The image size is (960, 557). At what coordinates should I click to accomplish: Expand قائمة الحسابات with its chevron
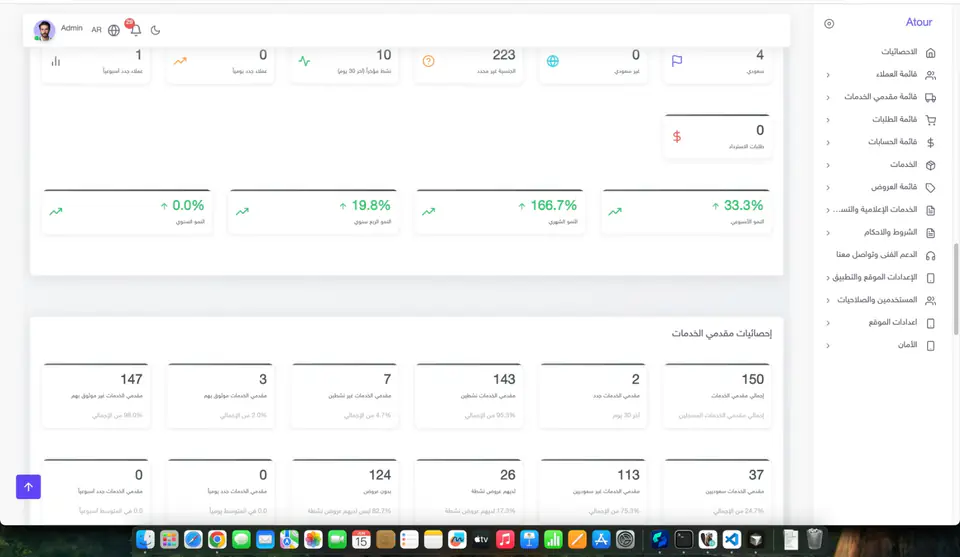828,143
